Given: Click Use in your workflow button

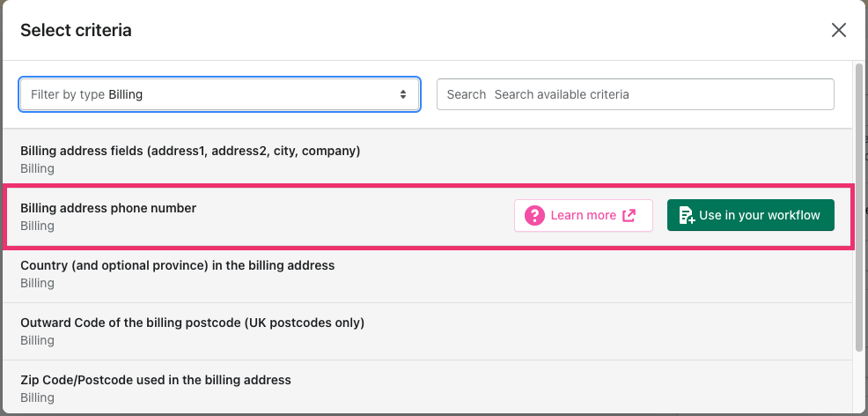Looking at the screenshot, I should 751,215.
